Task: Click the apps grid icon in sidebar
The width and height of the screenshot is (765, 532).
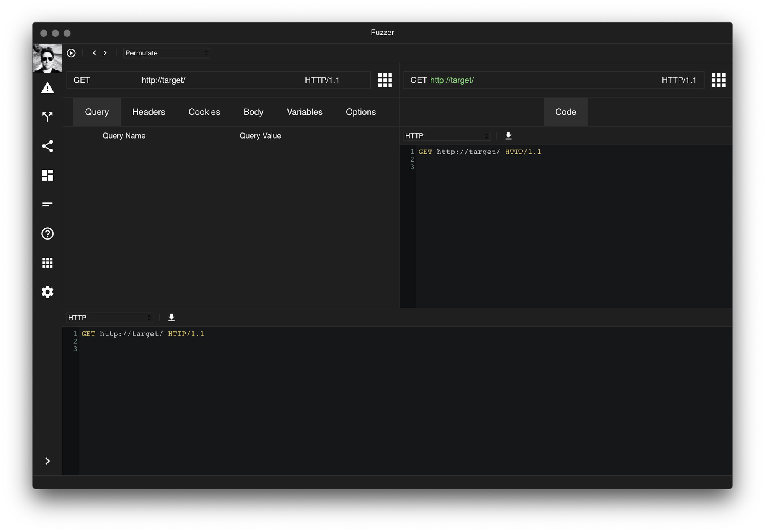Action: pyautogui.click(x=47, y=263)
